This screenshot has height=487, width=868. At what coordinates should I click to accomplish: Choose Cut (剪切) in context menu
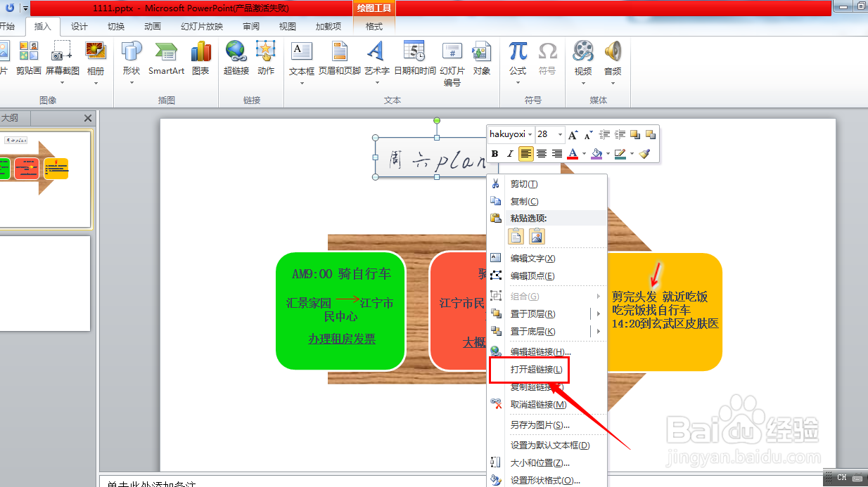tap(547, 184)
